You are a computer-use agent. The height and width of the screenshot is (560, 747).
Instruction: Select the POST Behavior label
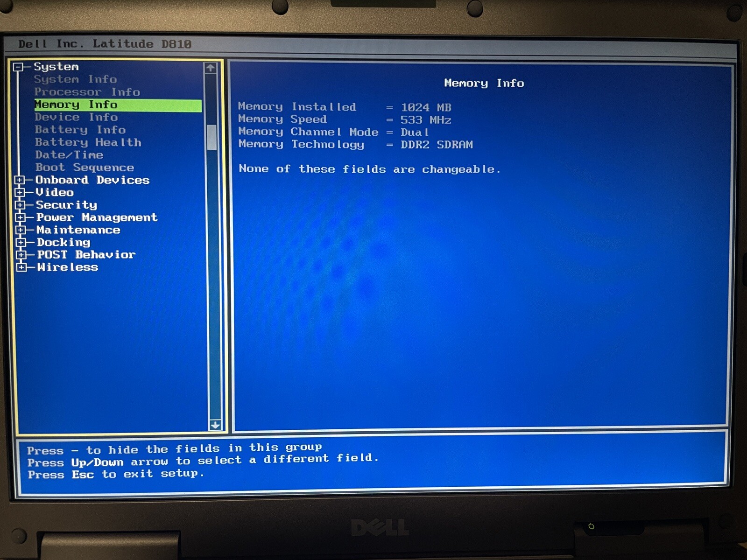(x=86, y=255)
